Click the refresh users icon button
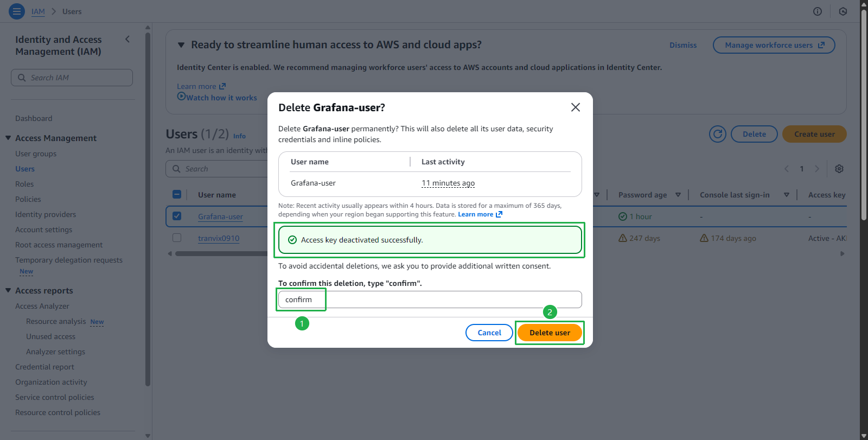 (x=718, y=134)
